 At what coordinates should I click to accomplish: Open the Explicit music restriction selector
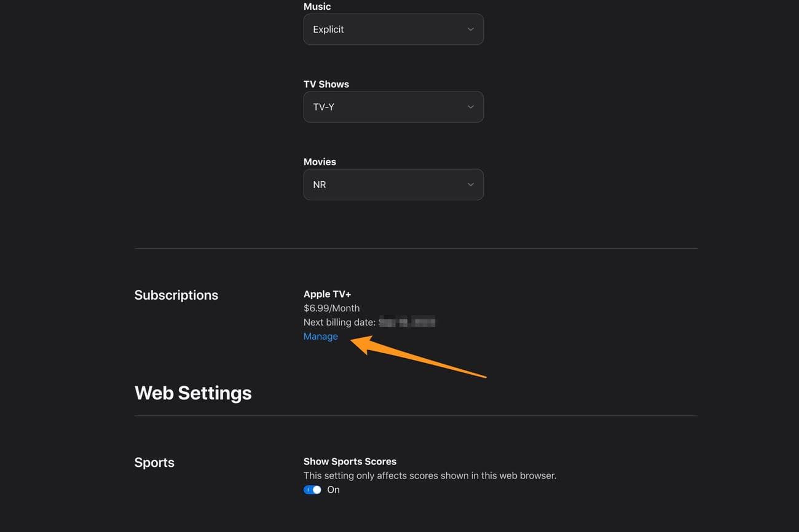[x=393, y=29]
